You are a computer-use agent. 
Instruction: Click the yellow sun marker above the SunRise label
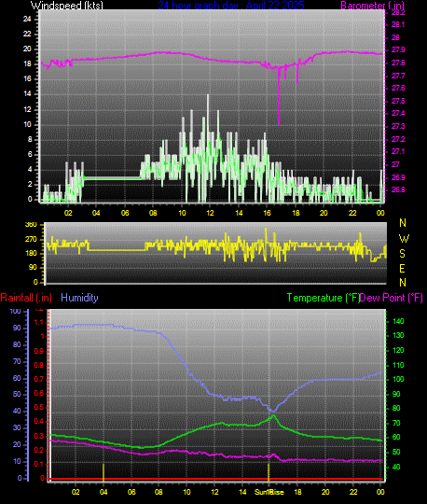269,473
